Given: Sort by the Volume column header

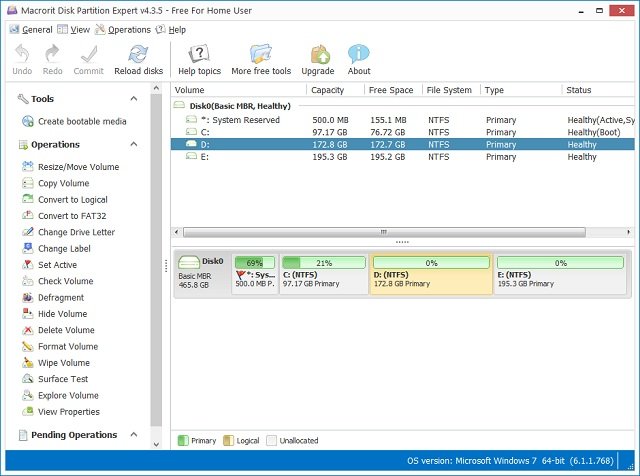Looking at the screenshot, I should click(x=239, y=90).
